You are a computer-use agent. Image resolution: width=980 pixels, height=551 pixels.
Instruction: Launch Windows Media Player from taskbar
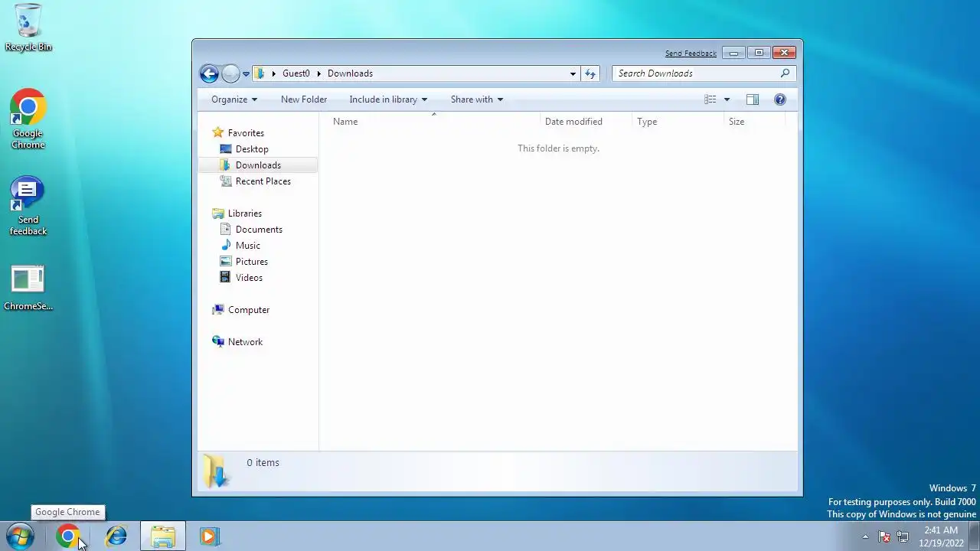point(209,536)
